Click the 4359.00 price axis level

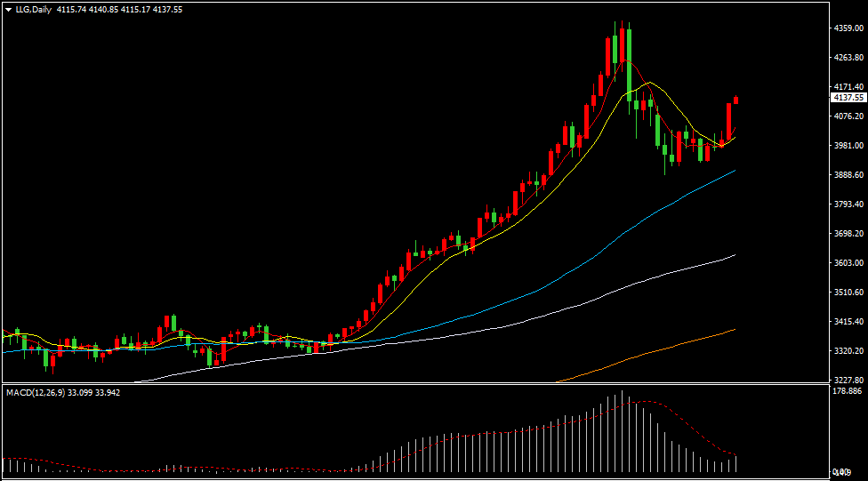848,28
